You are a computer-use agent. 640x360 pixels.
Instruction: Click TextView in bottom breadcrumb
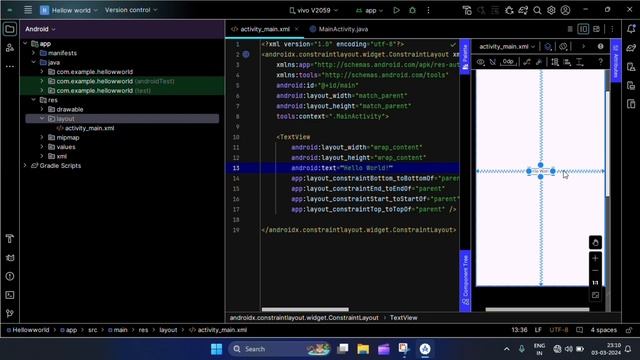tap(403, 318)
